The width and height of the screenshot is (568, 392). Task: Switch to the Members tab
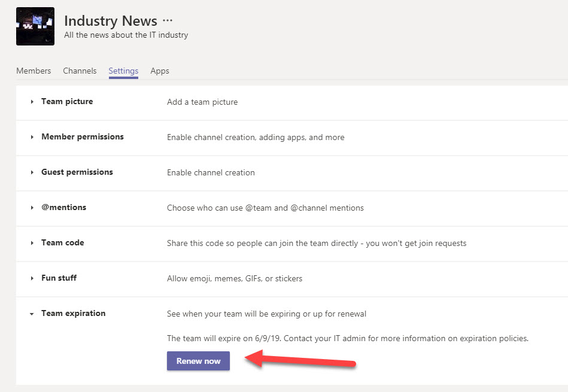[x=34, y=71]
